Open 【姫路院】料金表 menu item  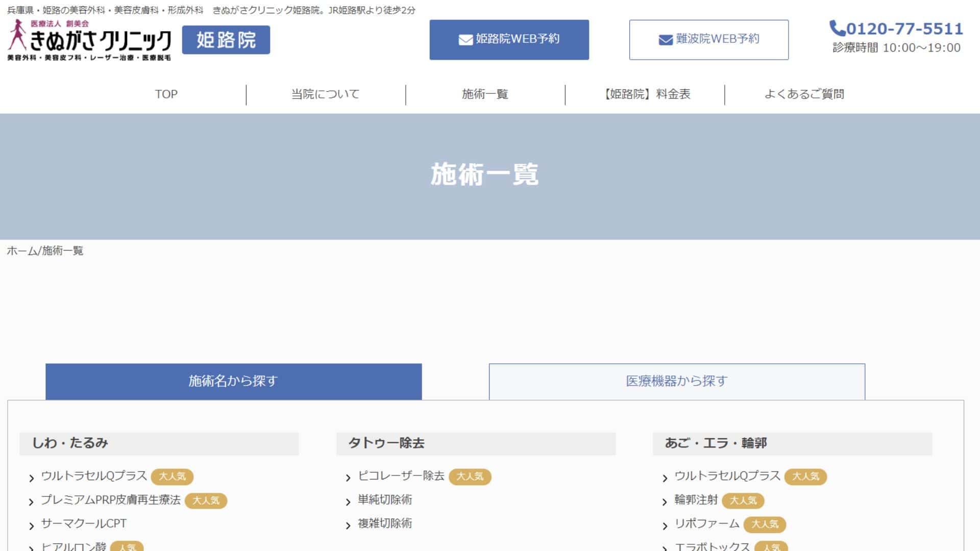click(645, 94)
